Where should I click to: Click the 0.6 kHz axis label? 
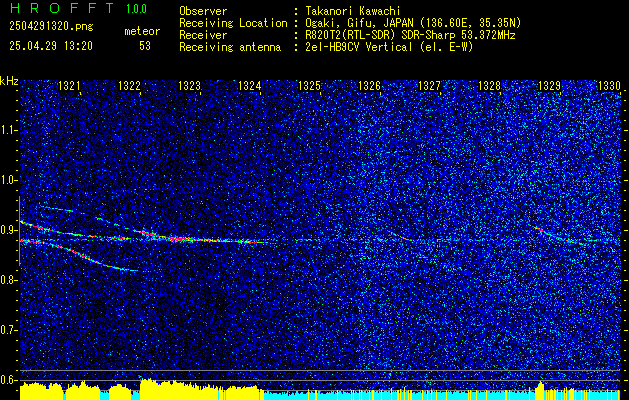click(9, 380)
